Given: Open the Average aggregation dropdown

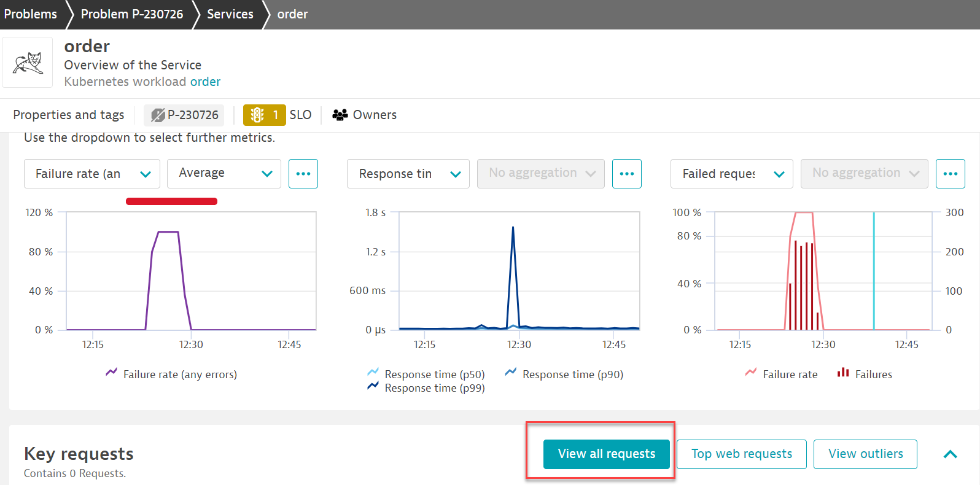Looking at the screenshot, I should tap(224, 174).
